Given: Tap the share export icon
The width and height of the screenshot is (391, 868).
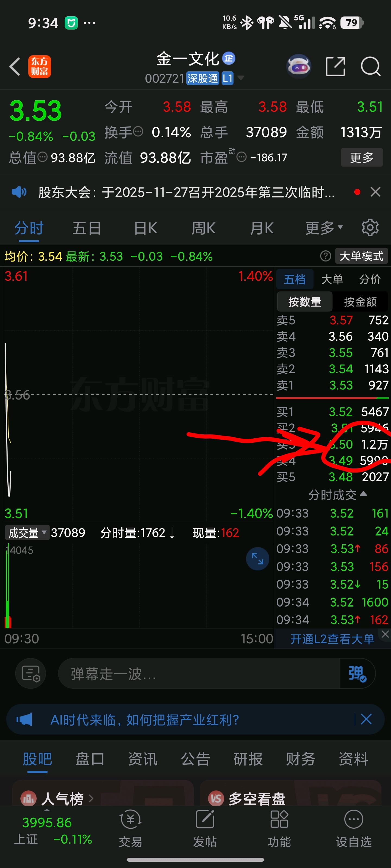Looking at the screenshot, I should tap(335, 66).
